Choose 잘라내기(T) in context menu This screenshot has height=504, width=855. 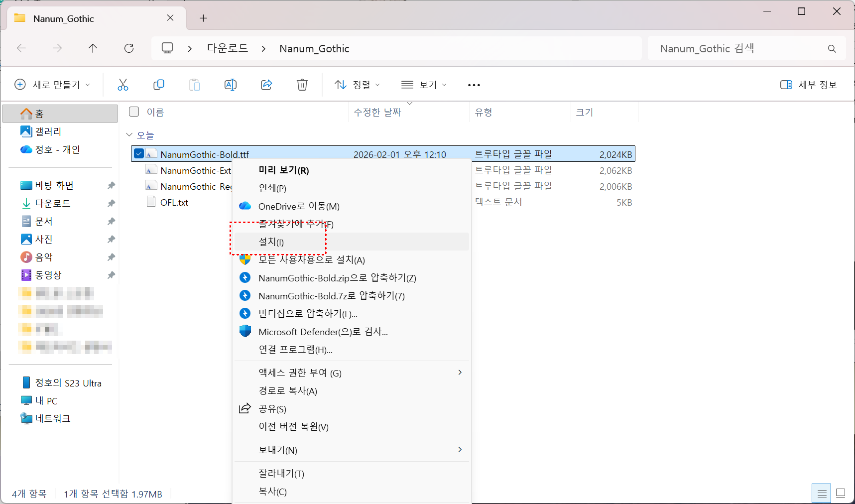352,473
